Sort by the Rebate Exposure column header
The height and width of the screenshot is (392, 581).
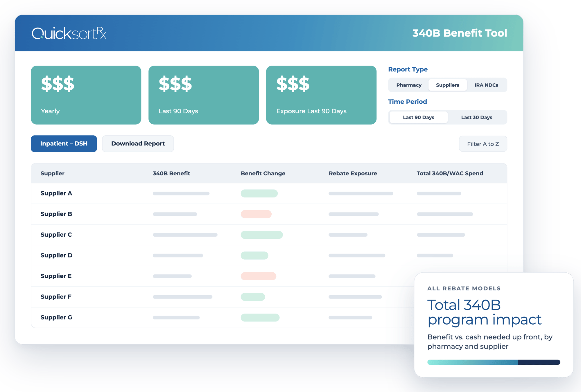[x=353, y=173]
